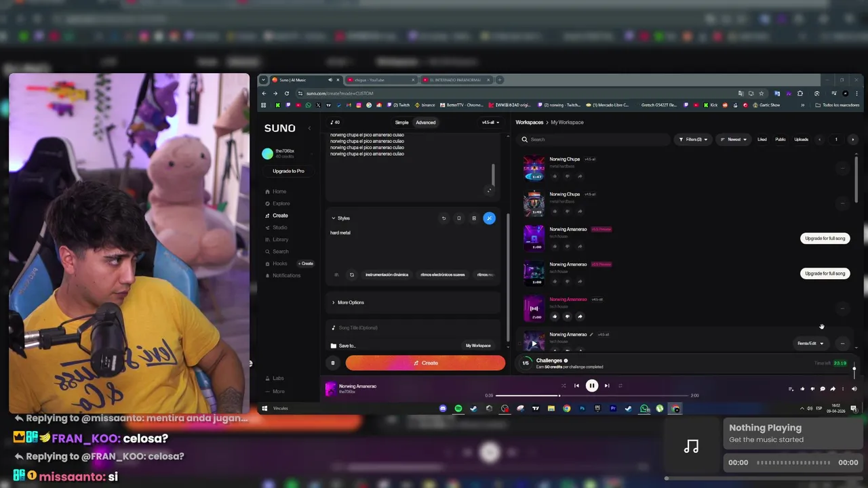
Task: Share the pink-titled Norwing Amanerao song
Action: tap(580, 317)
